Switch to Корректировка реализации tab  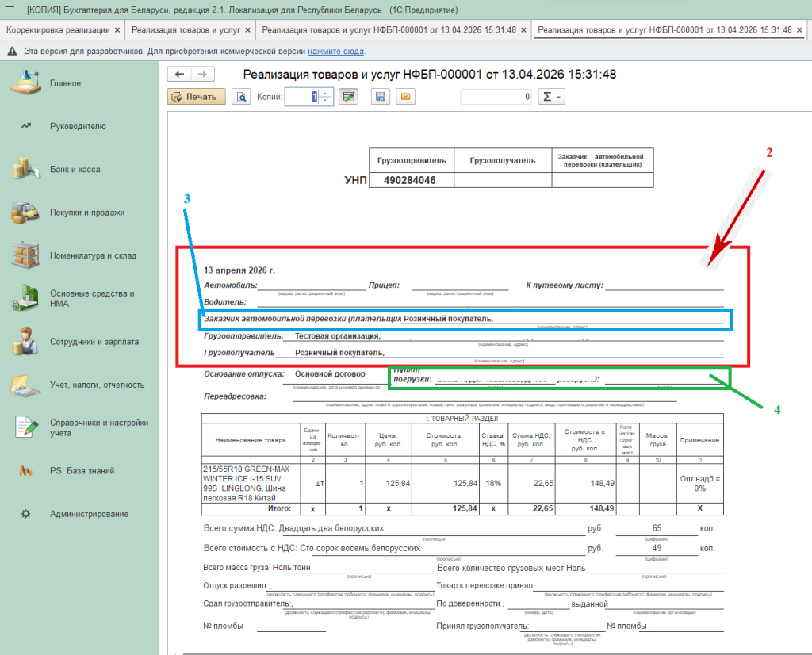click(58, 29)
